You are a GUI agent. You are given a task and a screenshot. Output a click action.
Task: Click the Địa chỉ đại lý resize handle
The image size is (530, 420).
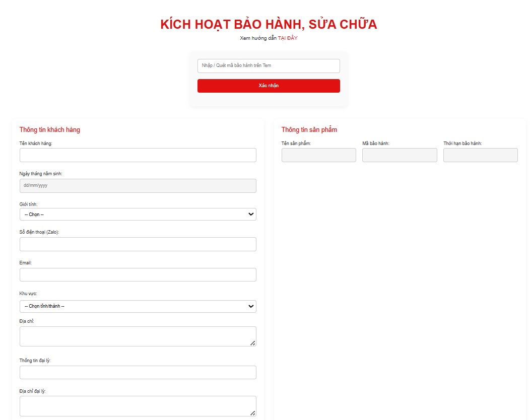pos(253,413)
